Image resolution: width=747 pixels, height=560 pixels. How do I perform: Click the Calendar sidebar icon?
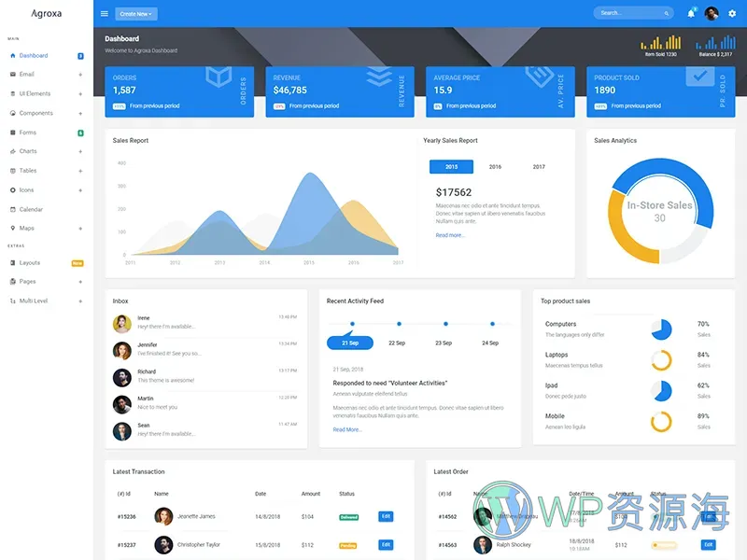pyautogui.click(x=12, y=209)
